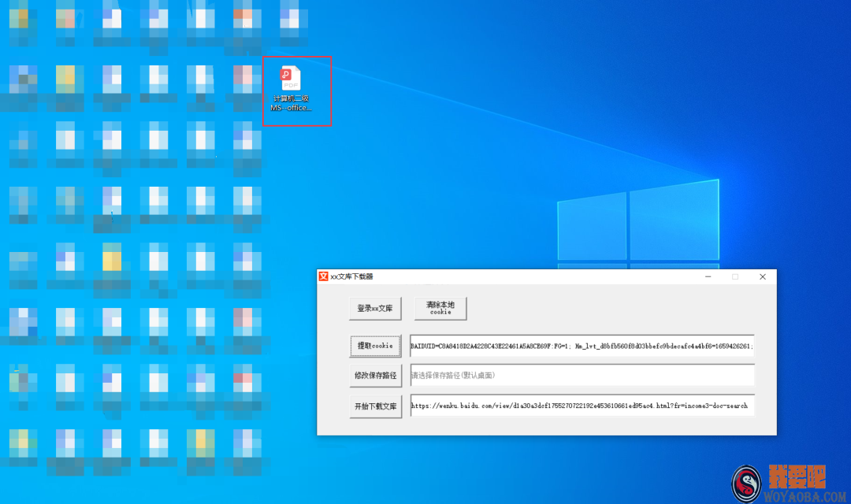Click the Windows logo on desktop wallpaper

click(637, 222)
